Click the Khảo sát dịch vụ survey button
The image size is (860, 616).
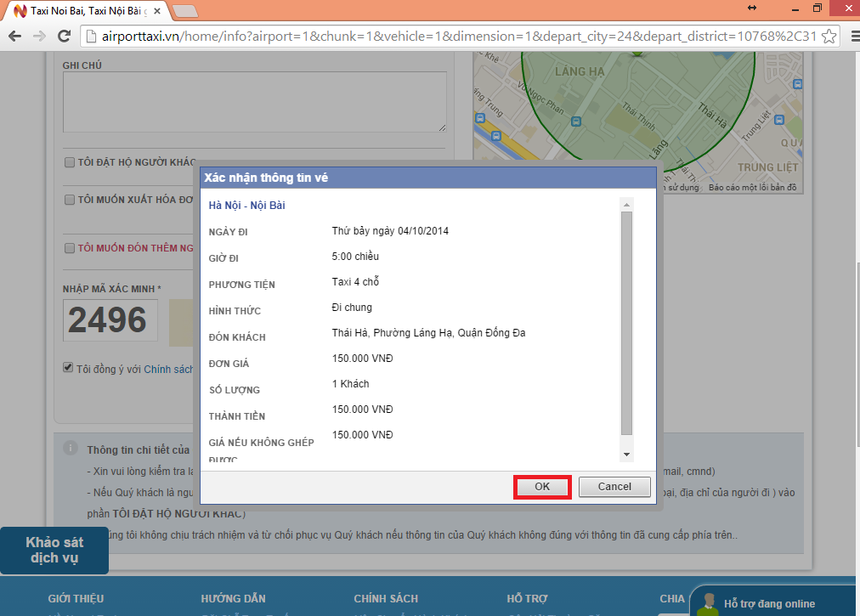tap(54, 551)
